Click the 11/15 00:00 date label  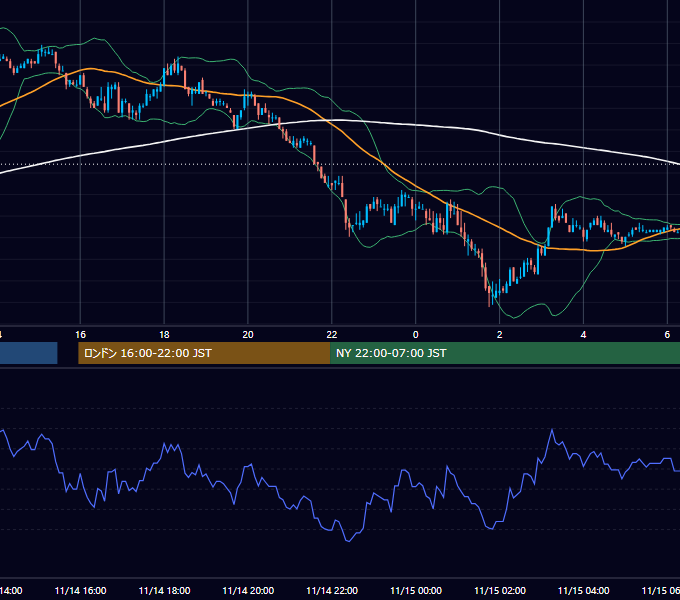[416, 591]
